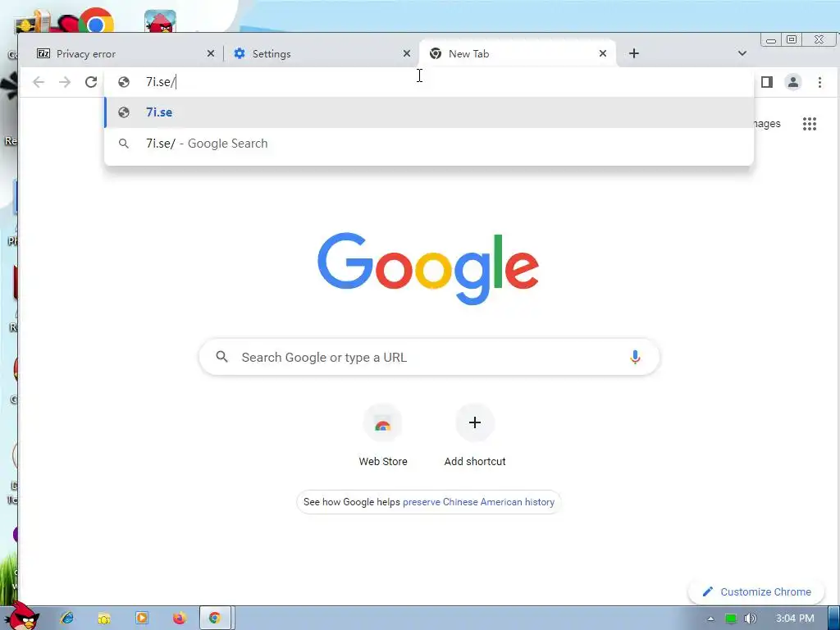Start voice search with microphone icon
The image size is (840, 630).
point(635,357)
